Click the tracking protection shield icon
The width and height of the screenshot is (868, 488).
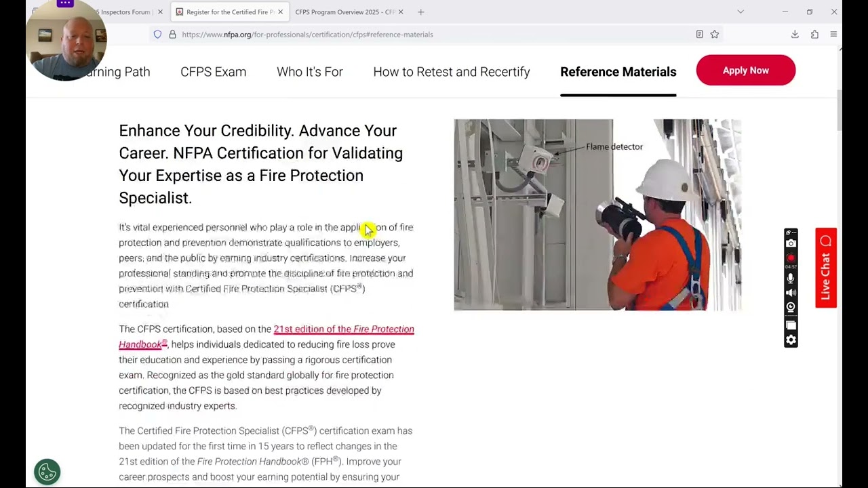coord(157,35)
